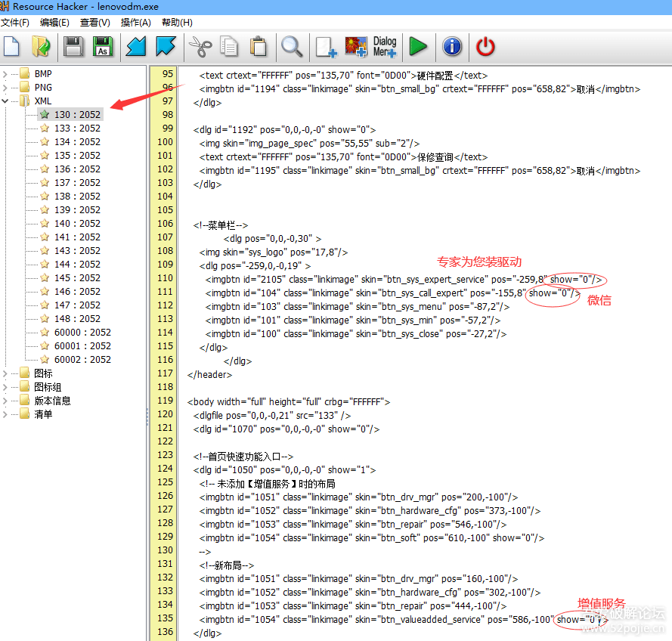This screenshot has height=641, width=672.
Task: Open the 操作(A) menu
Action: pyautogui.click(x=135, y=23)
